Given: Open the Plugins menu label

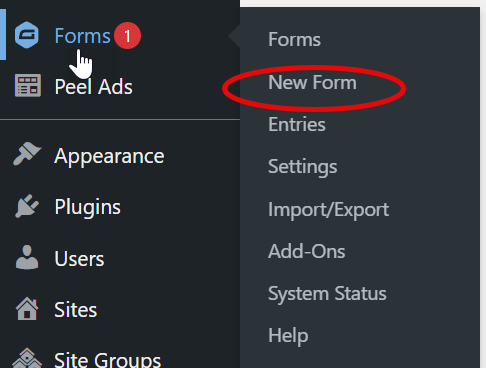Looking at the screenshot, I should (87, 207).
